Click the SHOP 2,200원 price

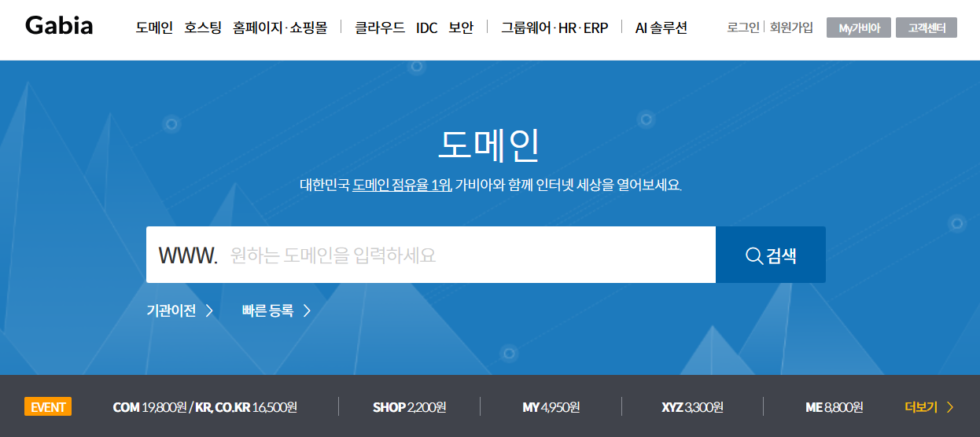[410, 407]
